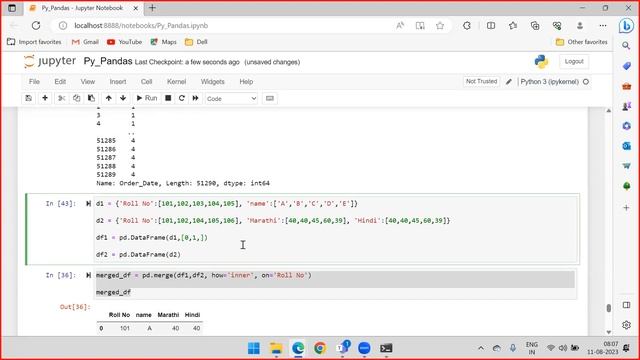Click the notebook vertical scrollbar thumb
This screenshot has height=360, width=640.
[609, 308]
